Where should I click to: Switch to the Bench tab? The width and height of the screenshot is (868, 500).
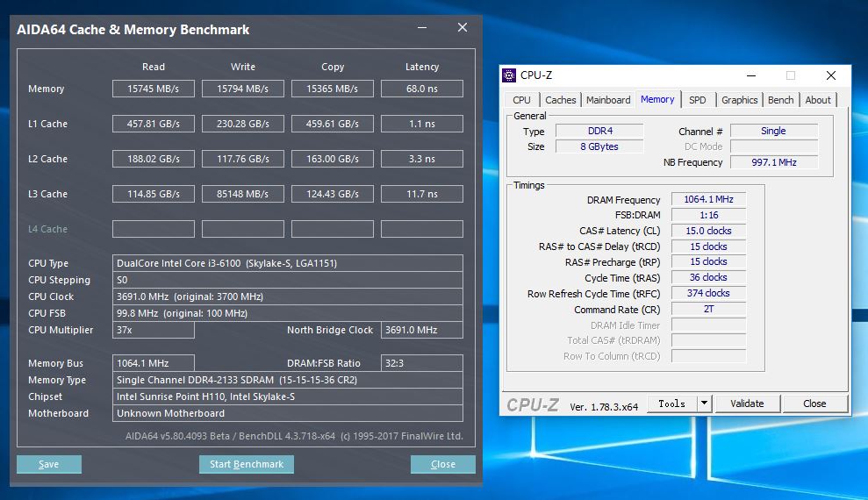click(x=780, y=100)
